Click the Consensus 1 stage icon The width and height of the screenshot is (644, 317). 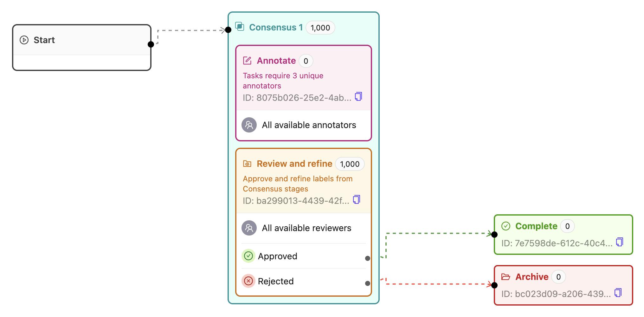tap(240, 27)
